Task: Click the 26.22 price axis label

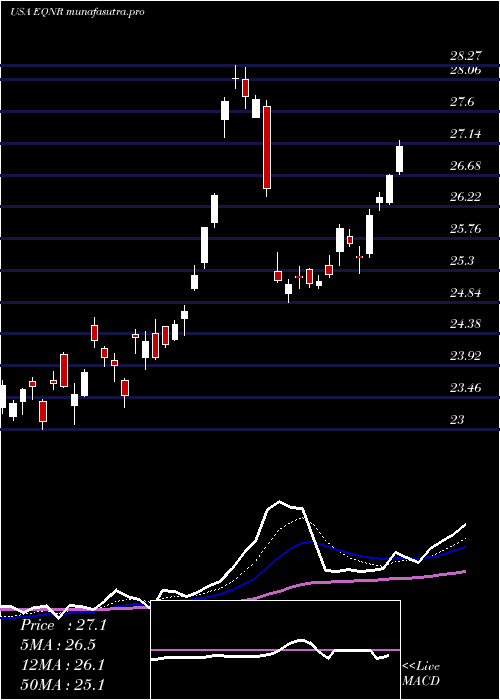Action: [x=466, y=197]
